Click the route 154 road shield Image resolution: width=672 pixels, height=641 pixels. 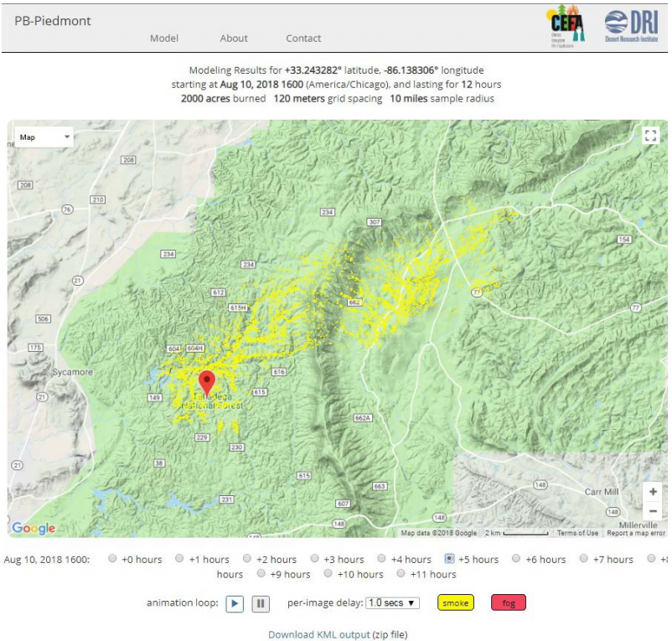(x=624, y=239)
